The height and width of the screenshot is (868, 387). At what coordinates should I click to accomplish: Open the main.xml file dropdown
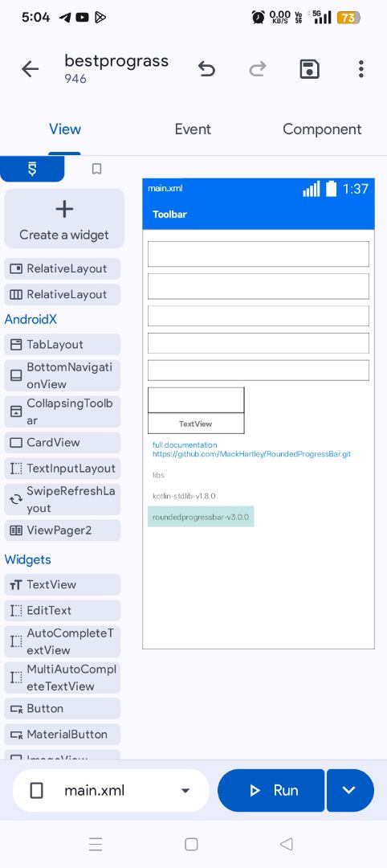pyautogui.click(x=111, y=791)
